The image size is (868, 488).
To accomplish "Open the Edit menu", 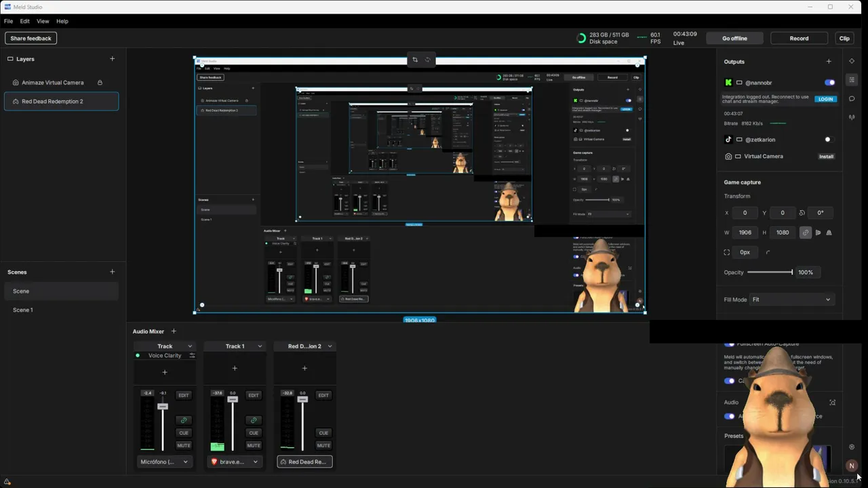I will [24, 22].
